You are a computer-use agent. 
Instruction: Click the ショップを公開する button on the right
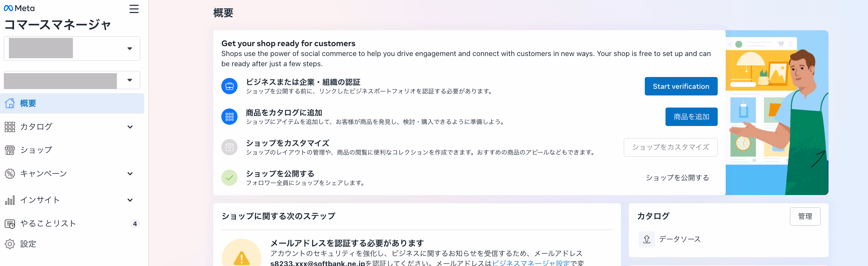click(x=677, y=178)
